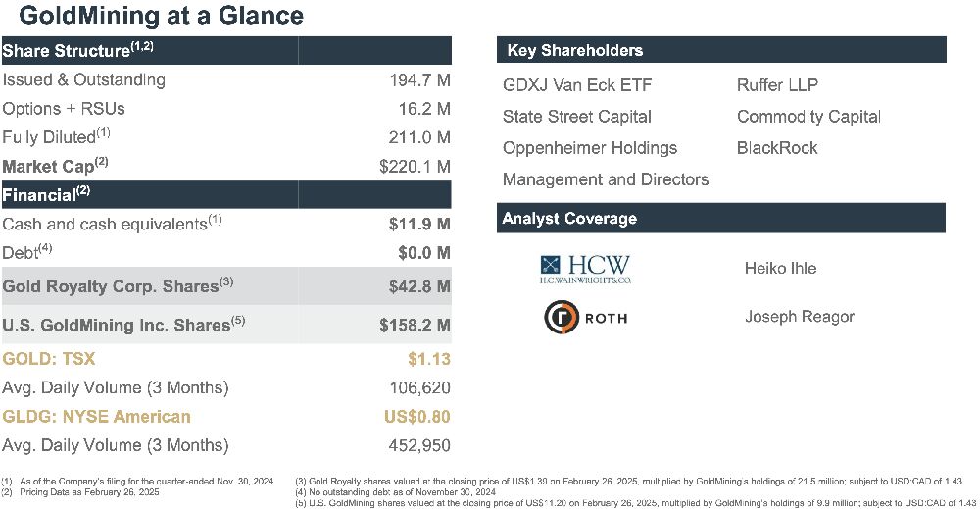Select the $11.9 M cash value

tap(419, 224)
